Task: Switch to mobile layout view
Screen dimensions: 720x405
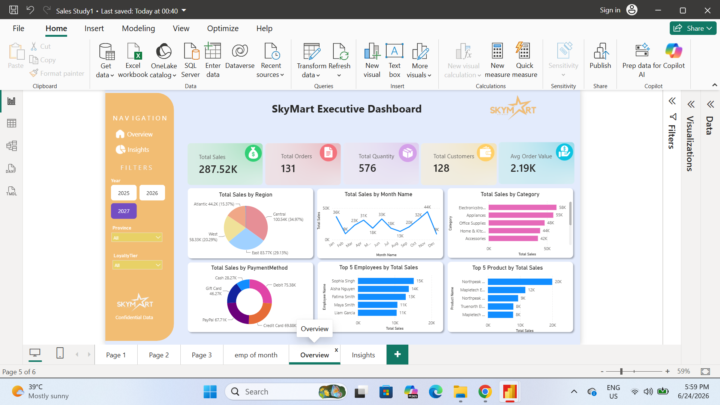Action: 60,353
